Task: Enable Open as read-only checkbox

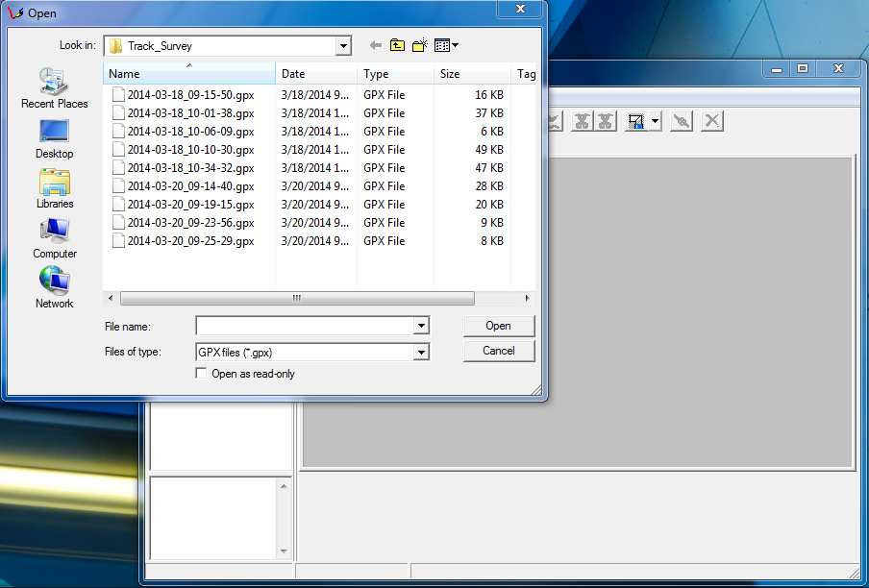Action: 202,374
